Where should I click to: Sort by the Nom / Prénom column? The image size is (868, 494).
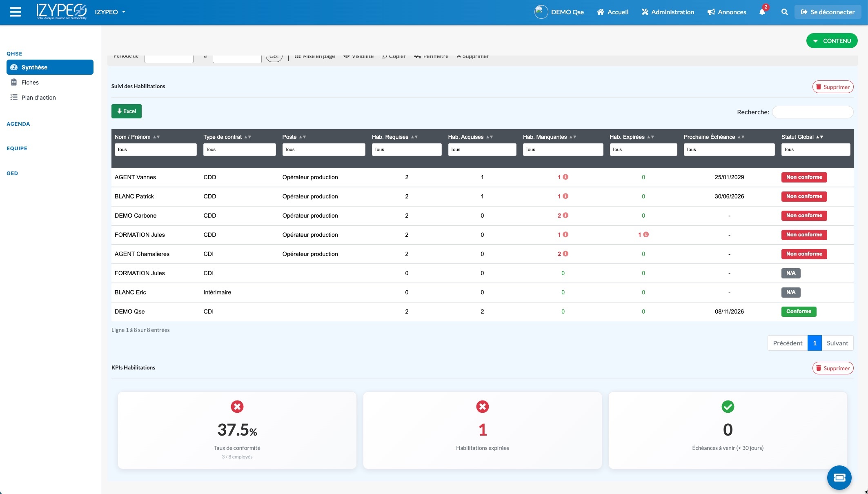(x=156, y=137)
